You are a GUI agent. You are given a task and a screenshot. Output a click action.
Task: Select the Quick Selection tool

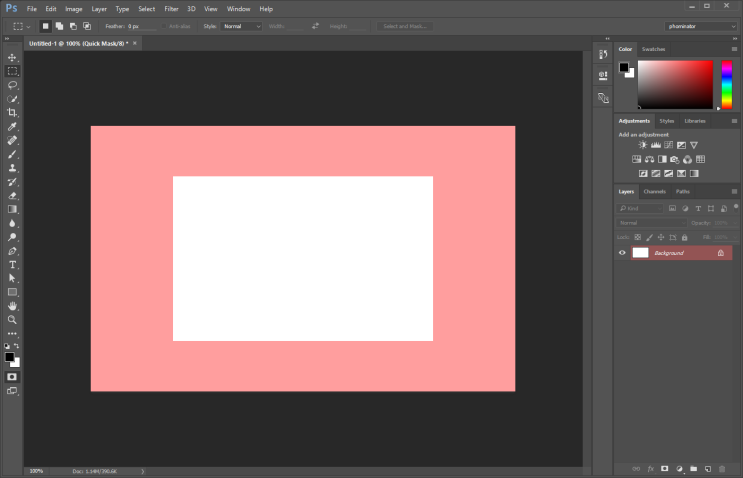point(12,99)
